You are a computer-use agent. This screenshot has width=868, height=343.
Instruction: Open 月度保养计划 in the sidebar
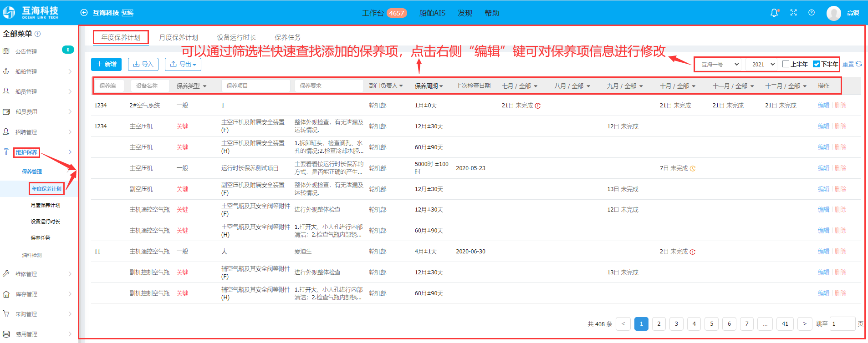coord(45,205)
